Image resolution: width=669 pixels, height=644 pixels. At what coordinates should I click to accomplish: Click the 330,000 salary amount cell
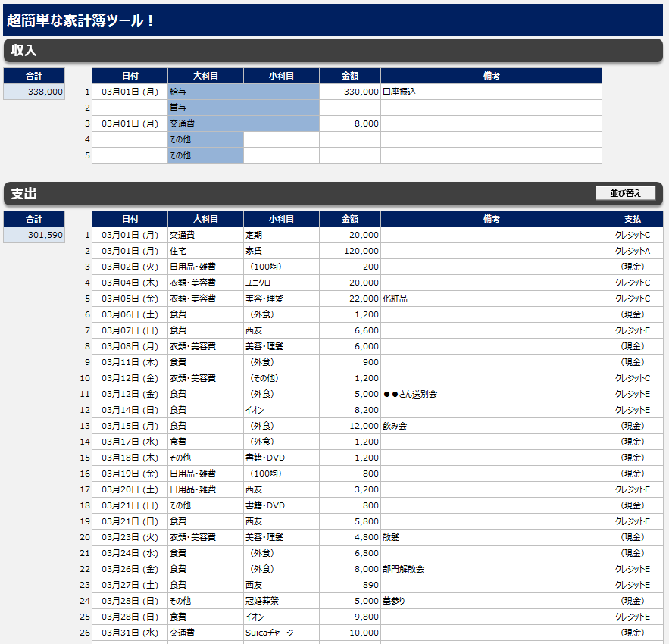(350, 92)
